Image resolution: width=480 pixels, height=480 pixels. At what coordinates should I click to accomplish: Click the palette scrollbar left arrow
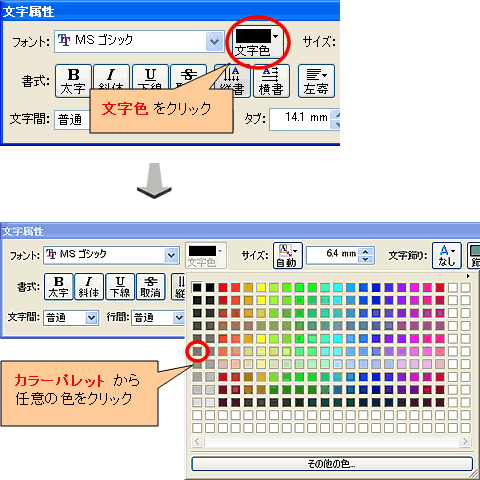[197, 441]
